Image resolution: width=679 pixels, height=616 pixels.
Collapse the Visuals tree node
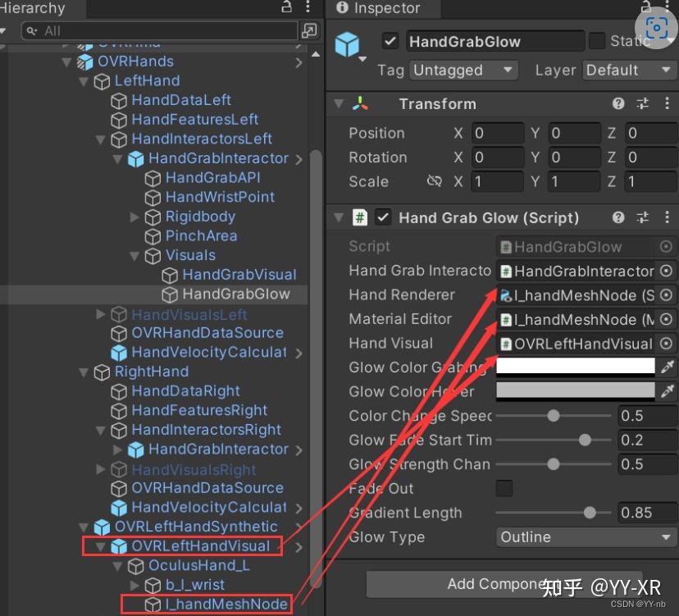click(134, 256)
